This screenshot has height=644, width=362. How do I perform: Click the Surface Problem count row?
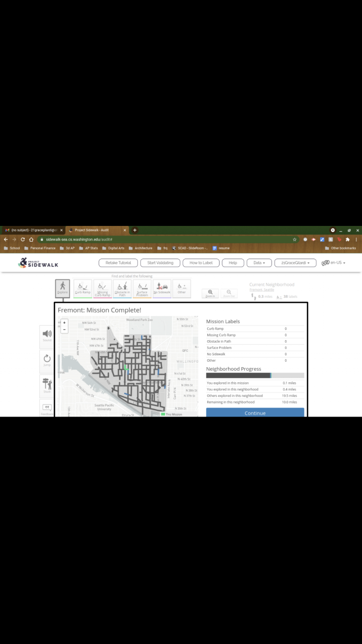click(x=255, y=348)
